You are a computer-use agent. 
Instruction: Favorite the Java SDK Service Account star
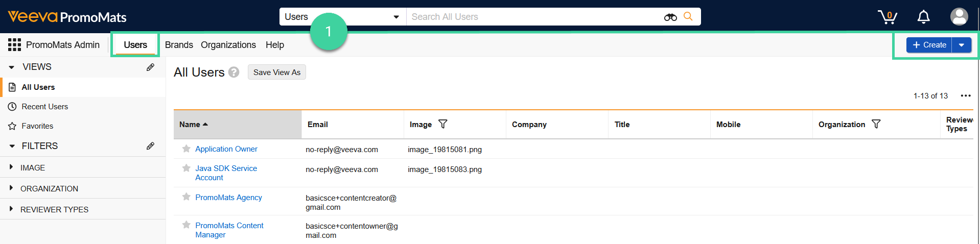point(186,168)
